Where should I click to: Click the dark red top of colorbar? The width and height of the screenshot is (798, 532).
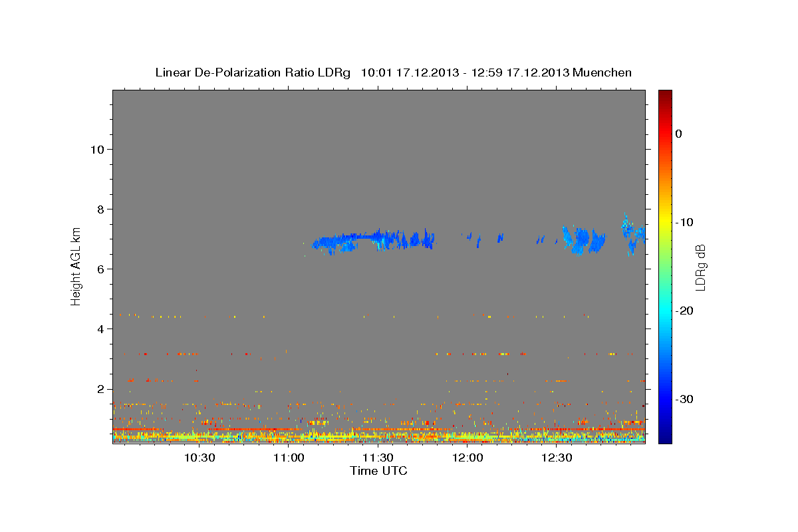pos(665,94)
